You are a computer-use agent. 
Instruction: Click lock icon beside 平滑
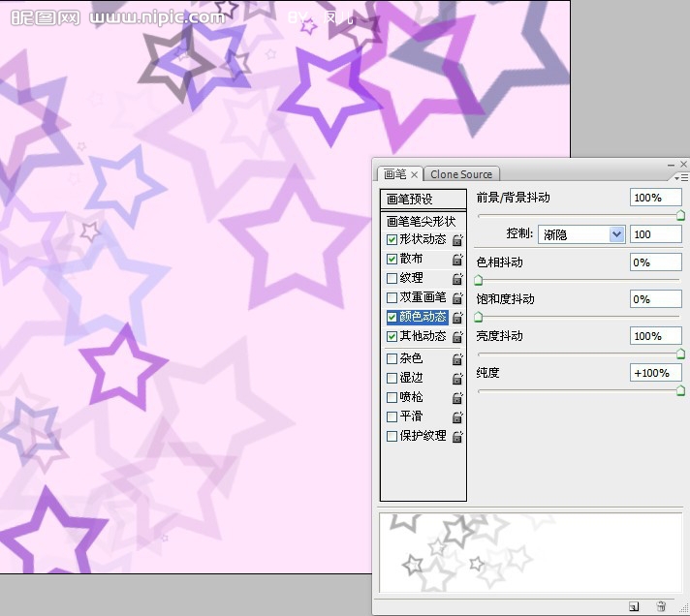click(457, 417)
